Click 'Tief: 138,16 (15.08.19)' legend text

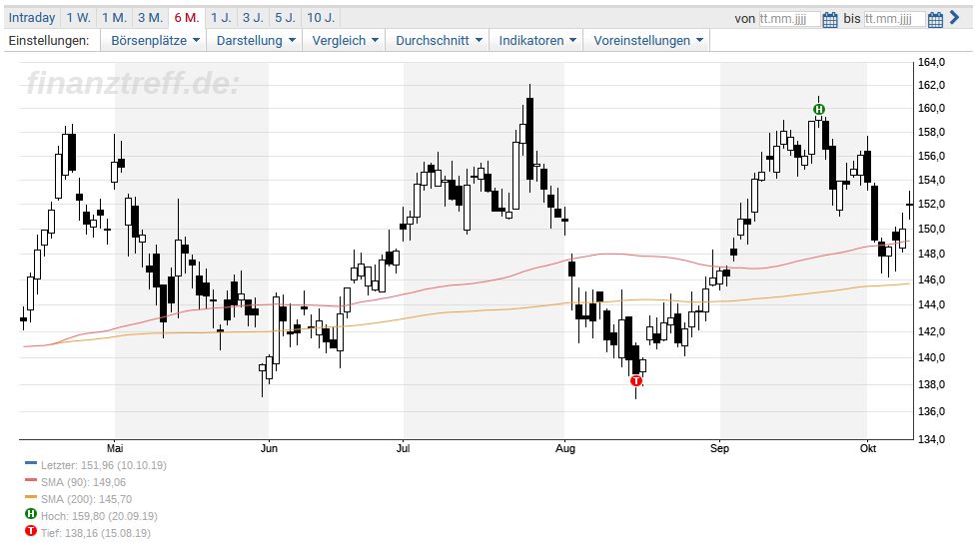[96, 533]
